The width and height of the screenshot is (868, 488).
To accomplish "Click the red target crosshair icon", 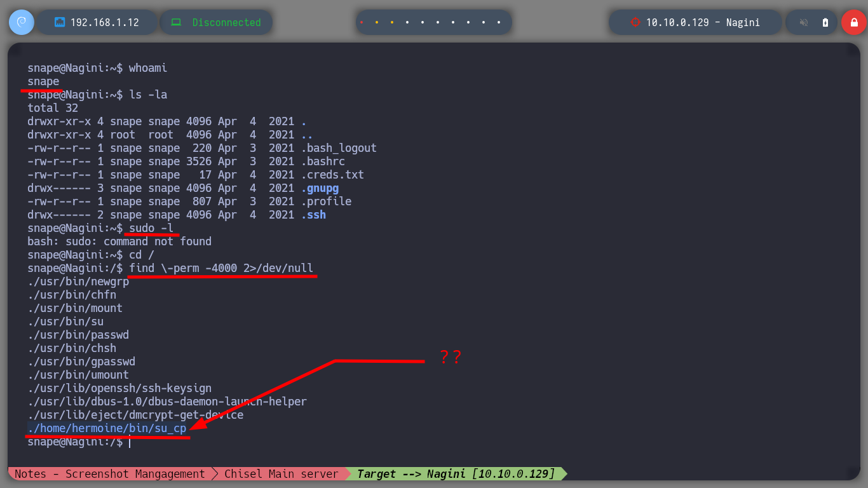I will pos(634,22).
